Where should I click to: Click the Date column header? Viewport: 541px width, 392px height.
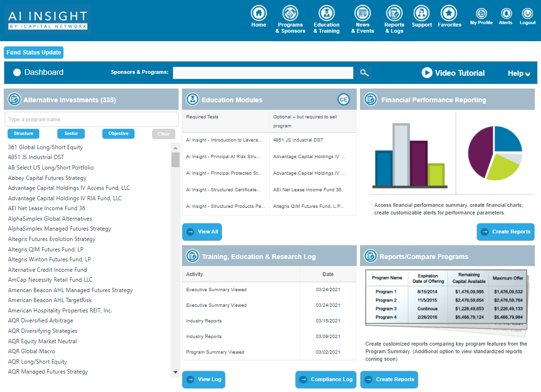(x=328, y=274)
